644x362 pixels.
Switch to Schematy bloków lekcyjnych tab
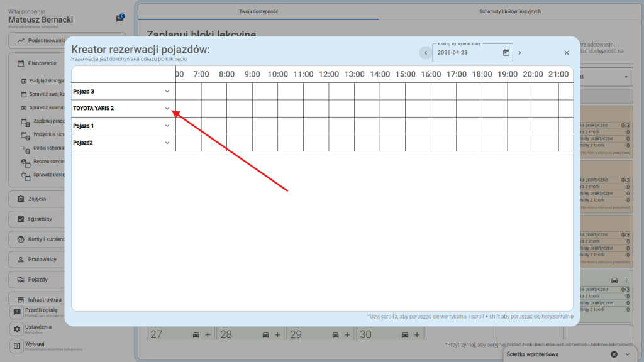[x=509, y=11]
